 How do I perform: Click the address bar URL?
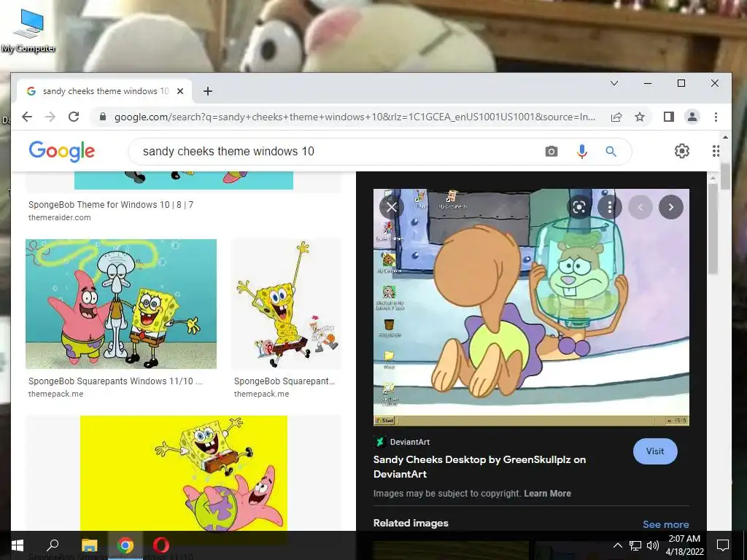pyautogui.click(x=355, y=117)
